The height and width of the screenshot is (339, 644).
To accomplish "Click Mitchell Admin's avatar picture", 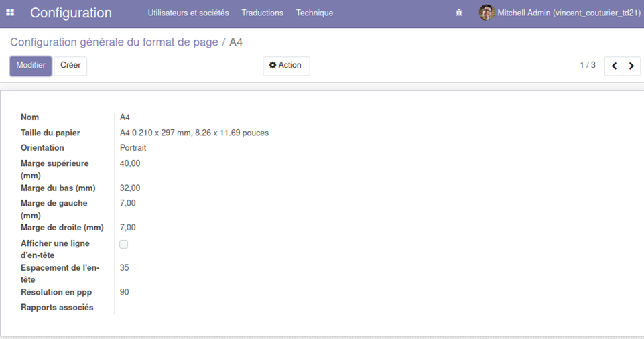I will 487,13.
